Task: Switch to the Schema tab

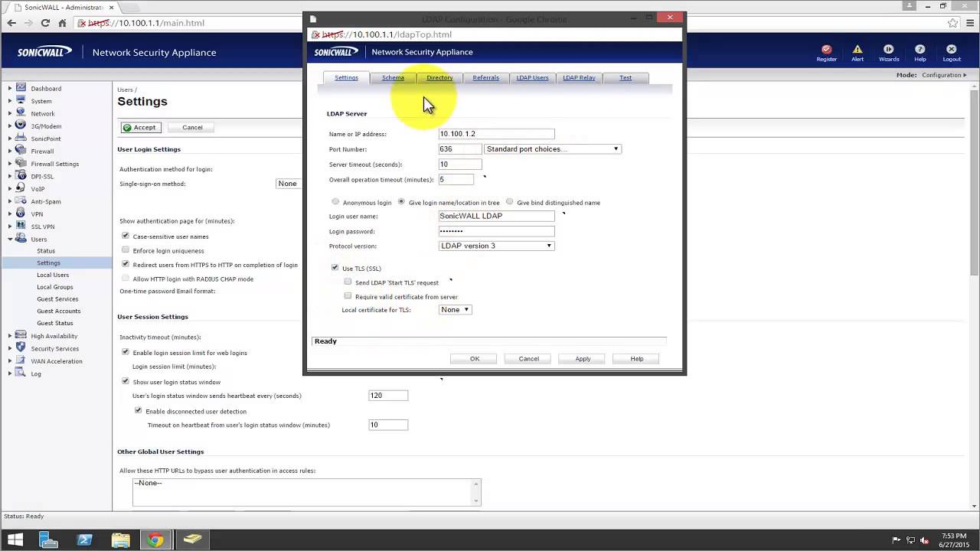Action: pyautogui.click(x=393, y=77)
